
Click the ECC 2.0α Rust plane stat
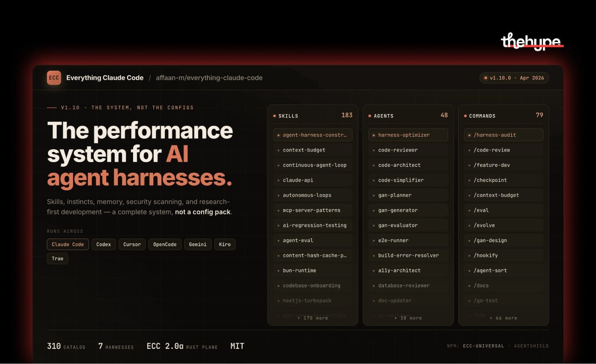point(182,346)
